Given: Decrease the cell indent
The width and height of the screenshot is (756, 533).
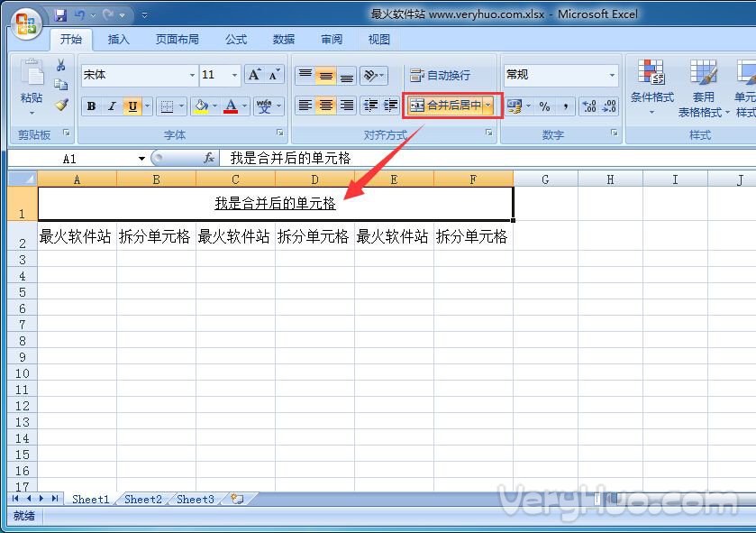Looking at the screenshot, I should pyautogui.click(x=370, y=106).
